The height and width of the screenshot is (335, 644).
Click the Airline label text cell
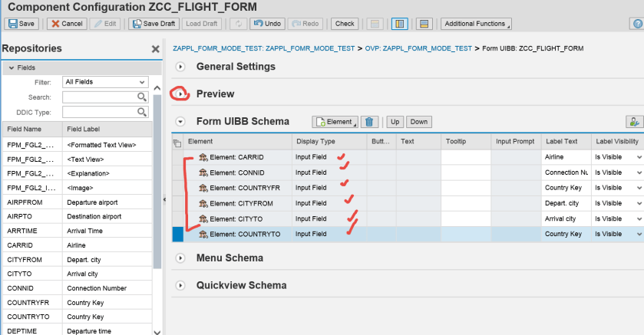(566, 157)
